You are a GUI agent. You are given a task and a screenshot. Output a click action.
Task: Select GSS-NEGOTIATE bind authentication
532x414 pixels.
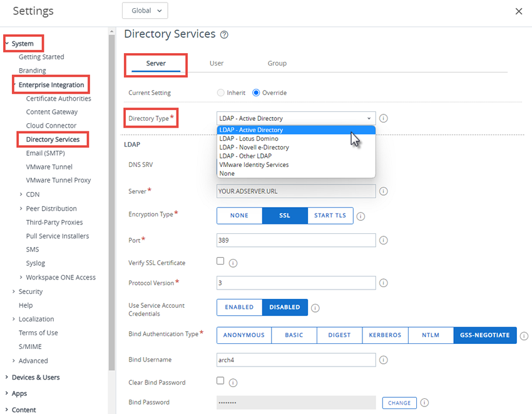tap(485, 335)
